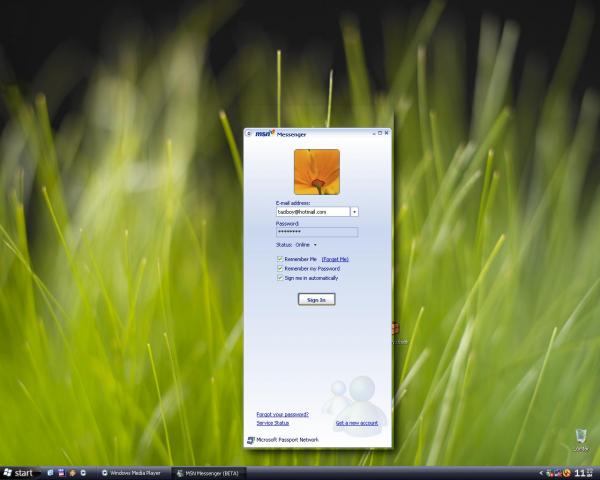Click the Windows Start button

click(x=19, y=472)
